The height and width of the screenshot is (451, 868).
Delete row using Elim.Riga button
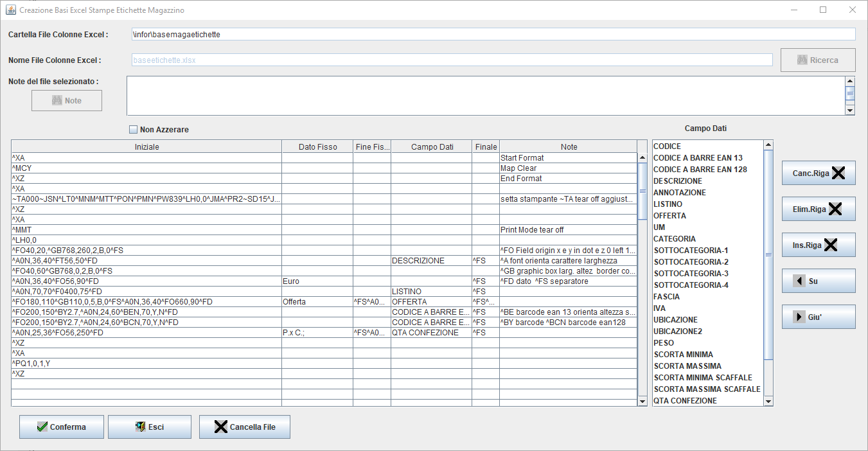coord(818,209)
